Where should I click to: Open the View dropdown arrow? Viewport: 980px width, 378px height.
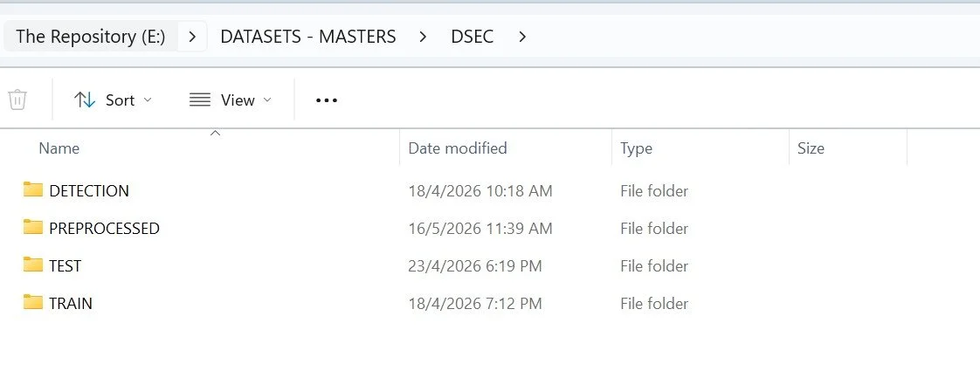[x=267, y=100]
